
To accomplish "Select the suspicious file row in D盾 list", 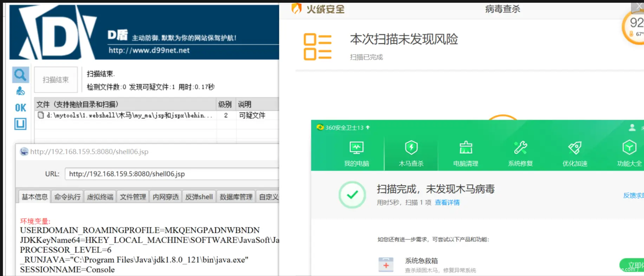I will [126, 116].
